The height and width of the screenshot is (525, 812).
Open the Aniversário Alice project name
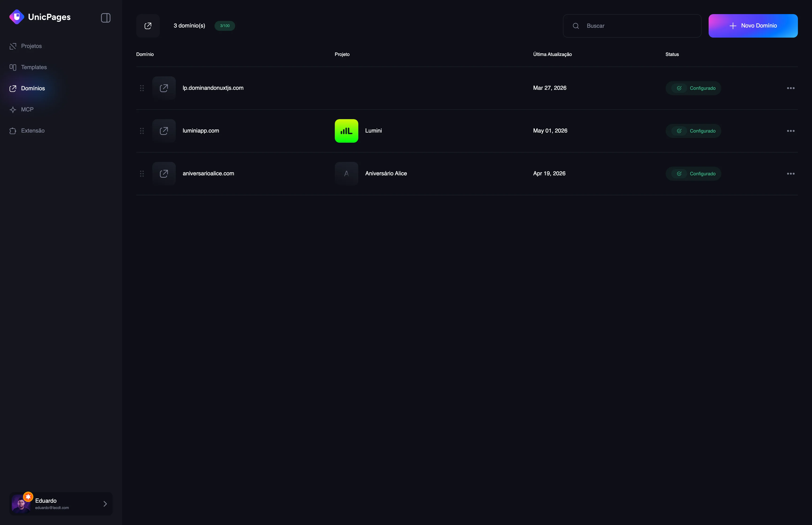pos(386,173)
